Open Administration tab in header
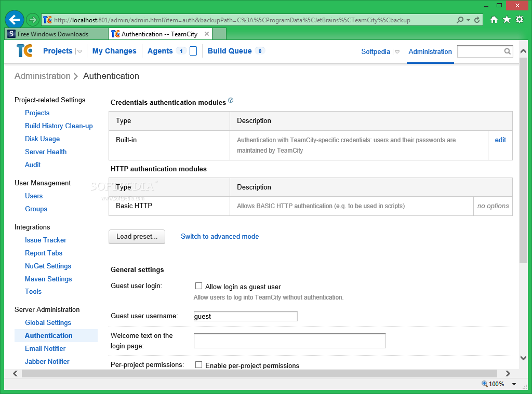 pyautogui.click(x=430, y=51)
